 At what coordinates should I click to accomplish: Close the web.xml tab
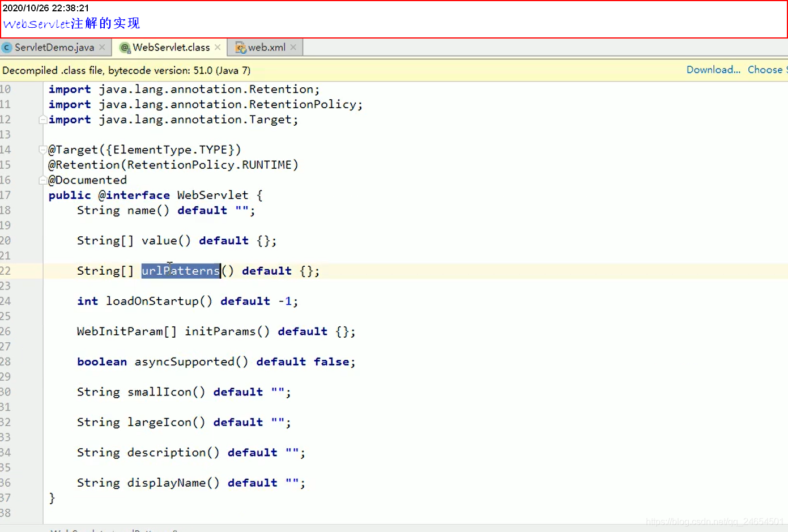293,48
